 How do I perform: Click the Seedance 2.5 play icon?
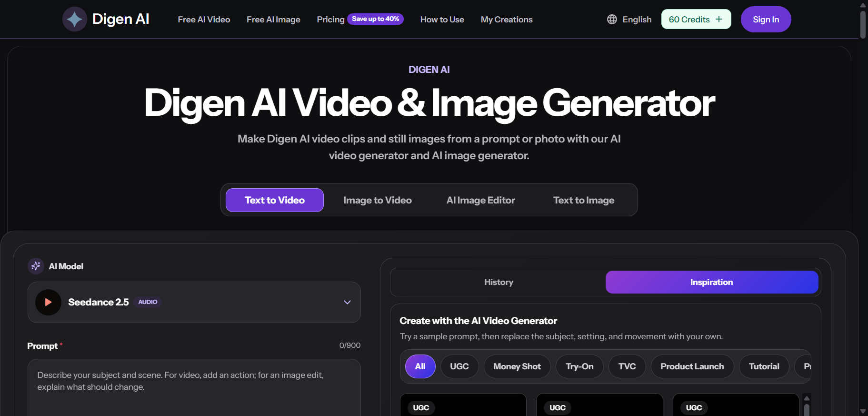pos(48,302)
